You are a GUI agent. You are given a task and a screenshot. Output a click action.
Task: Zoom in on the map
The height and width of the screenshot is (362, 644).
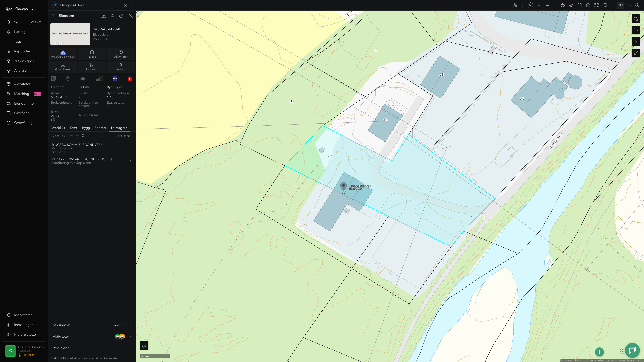pos(539,5)
